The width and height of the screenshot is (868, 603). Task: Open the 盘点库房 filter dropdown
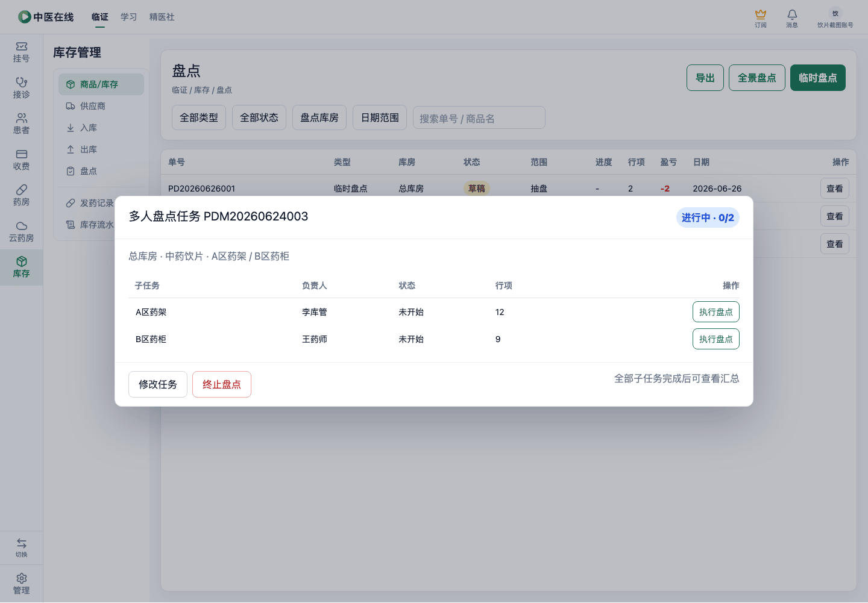(319, 117)
